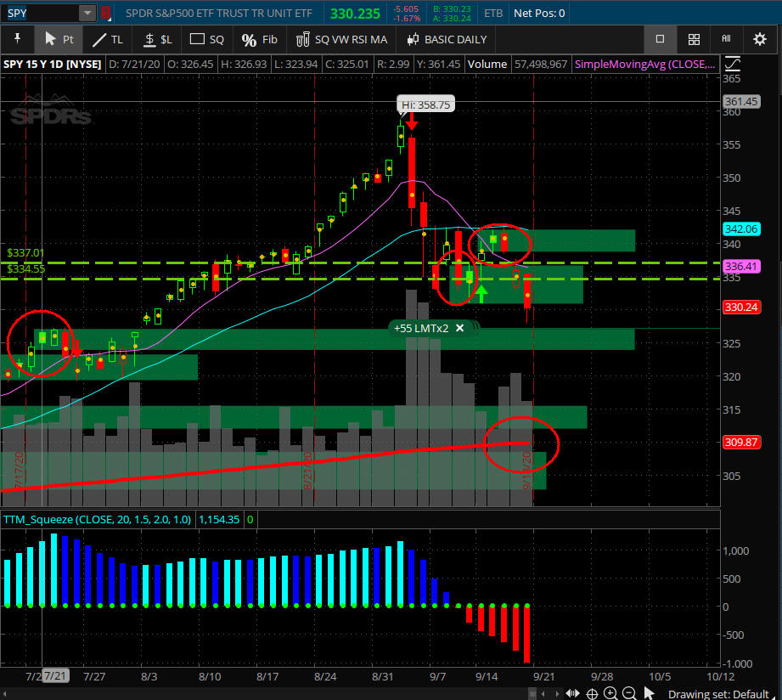This screenshot has height=700, width=782.
Task: Click the SPY 15 Y 1D [NYSE] label
Action: pyautogui.click(x=53, y=65)
